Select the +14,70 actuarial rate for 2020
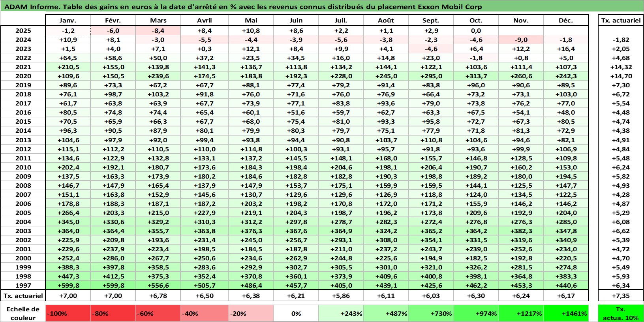The height and width of the screenshot is (322, 644). pyautogui.click(x=621, y=76)
